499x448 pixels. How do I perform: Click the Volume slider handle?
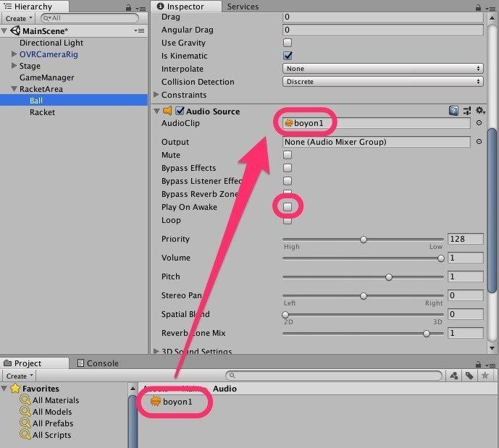pos(441,258)
